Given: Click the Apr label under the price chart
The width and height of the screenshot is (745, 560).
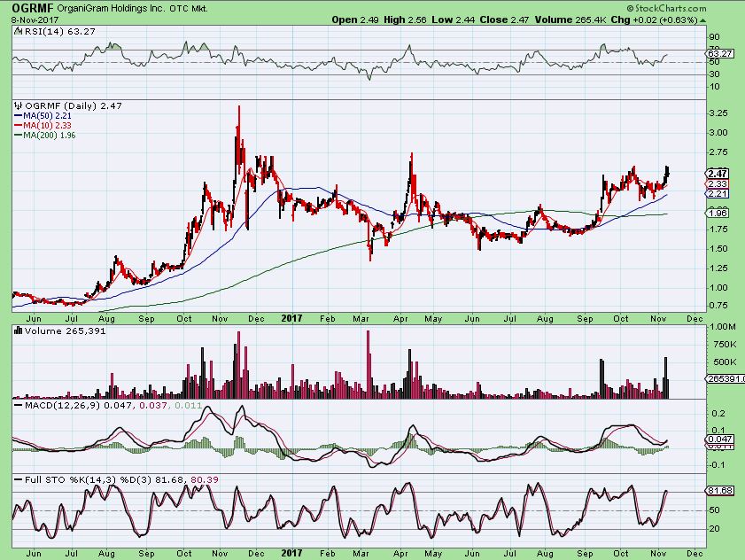Looking at the screenshot, I should 400,318.
